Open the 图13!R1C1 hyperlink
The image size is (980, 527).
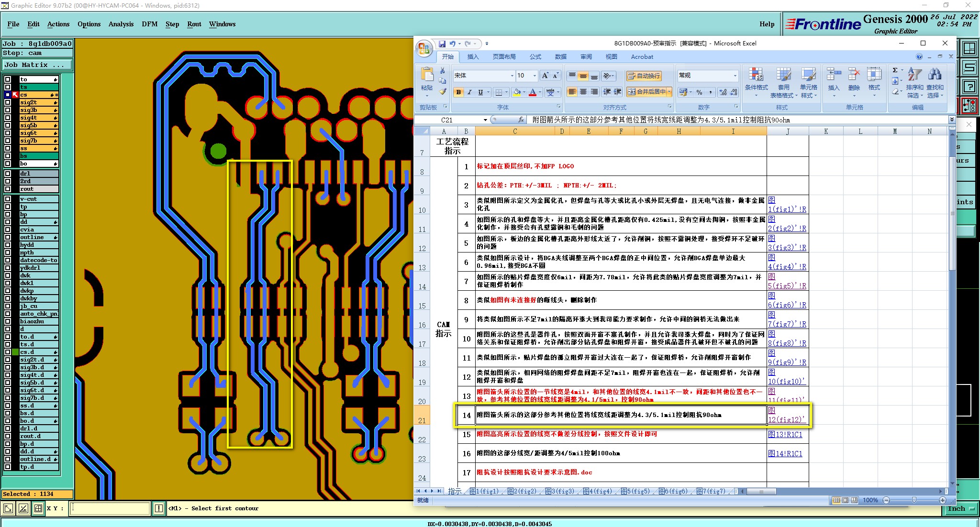[x=785, y=434]
